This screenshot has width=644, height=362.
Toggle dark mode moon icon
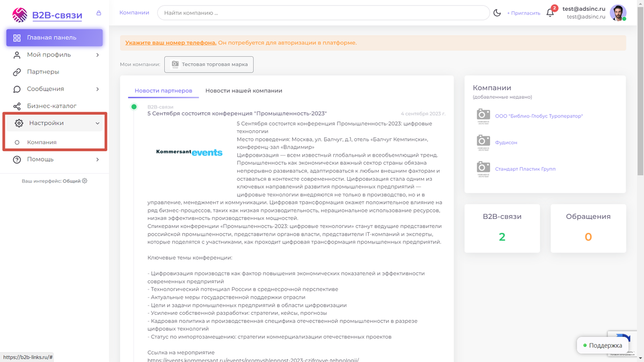point(497,13)
